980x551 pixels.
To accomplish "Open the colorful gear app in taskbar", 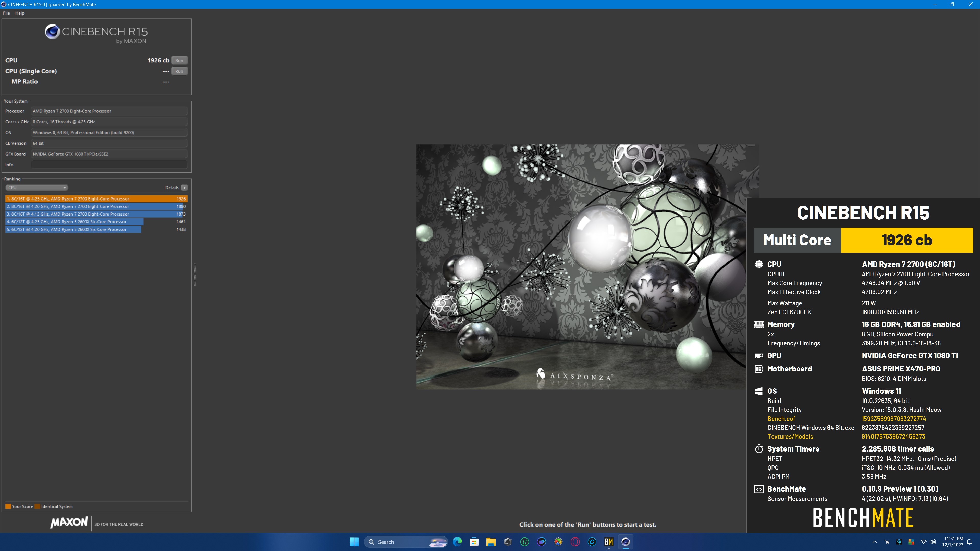I will [x=558, y=542].
